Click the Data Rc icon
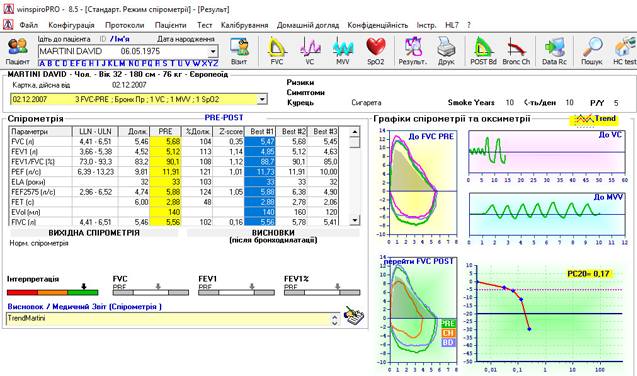This screenshot has height=376, width=637. (x=554, y=51)
